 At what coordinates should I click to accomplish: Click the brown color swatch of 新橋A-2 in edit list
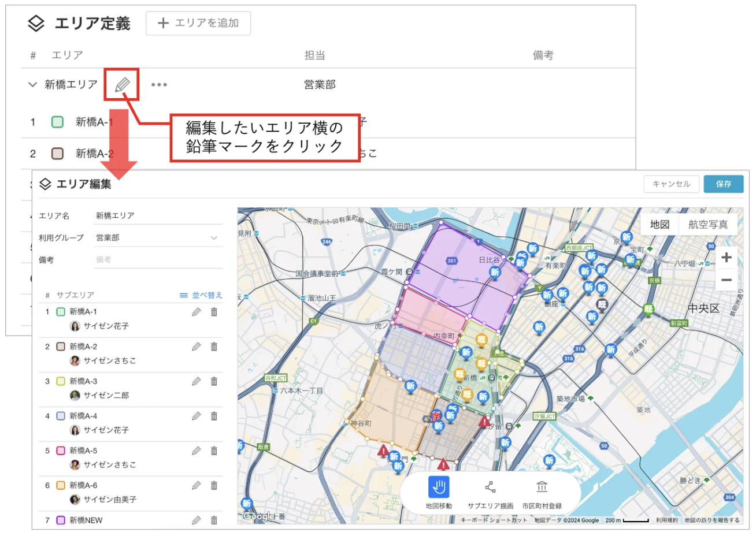[x=61, y=347]
